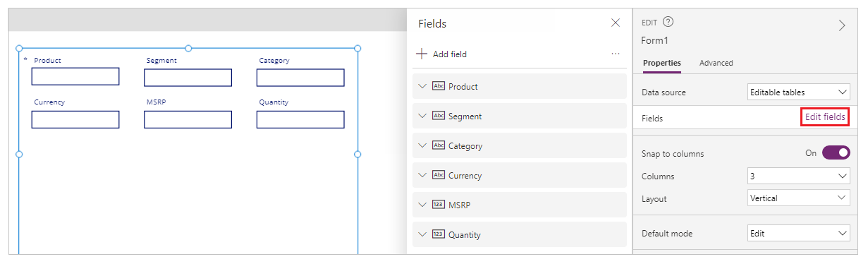Screen dimensions: 868x264
Task: Click the Abc text icon for Currency
Action: pos(439,175)
